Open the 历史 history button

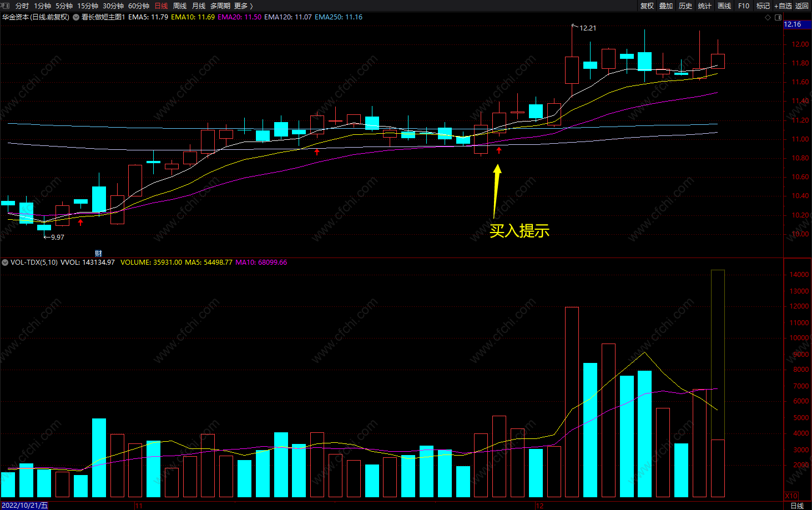pyautogui.click(x=685, y=6)
